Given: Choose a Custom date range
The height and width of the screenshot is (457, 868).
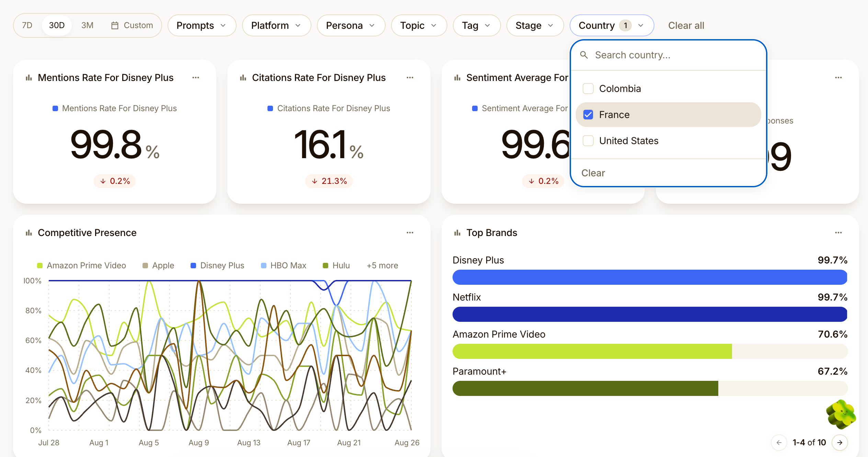Looking at the screenshot, I should (132, 25).
